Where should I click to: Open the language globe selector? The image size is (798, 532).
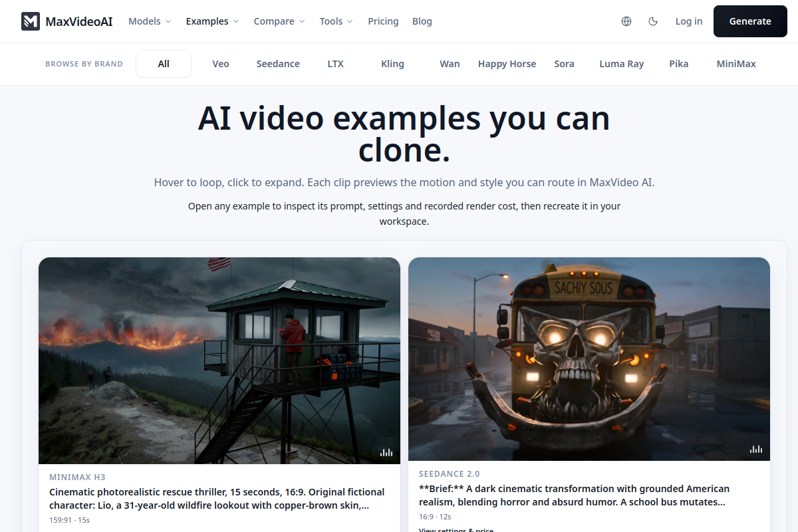(626, 21)
